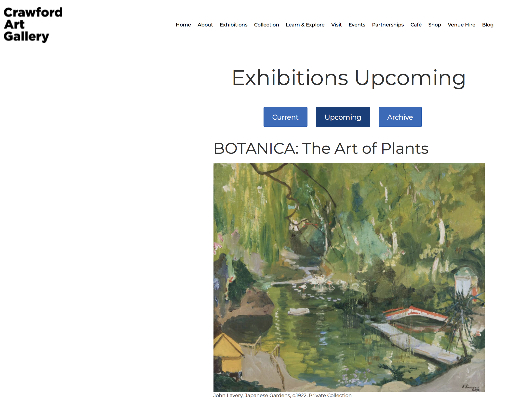The width and height of the screenshot is (532, 406).
Task: Navigate to the Visit page
Action: 336,25
